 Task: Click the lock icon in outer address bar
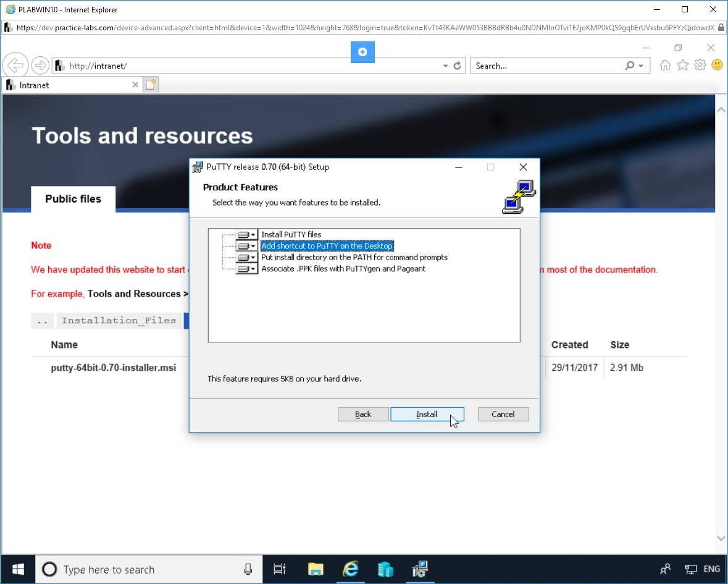point(721,27)
